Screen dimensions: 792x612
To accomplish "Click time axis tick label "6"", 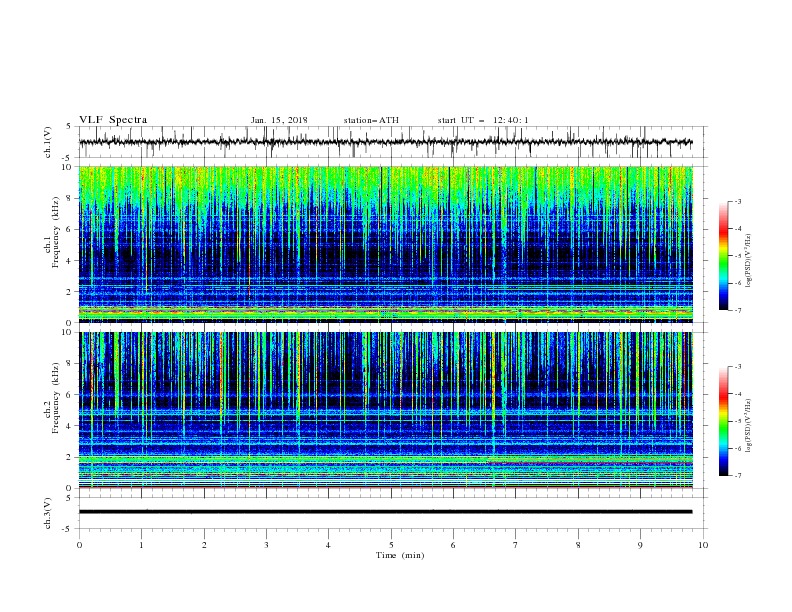I will pyautogui.click(x=453, y=545).
